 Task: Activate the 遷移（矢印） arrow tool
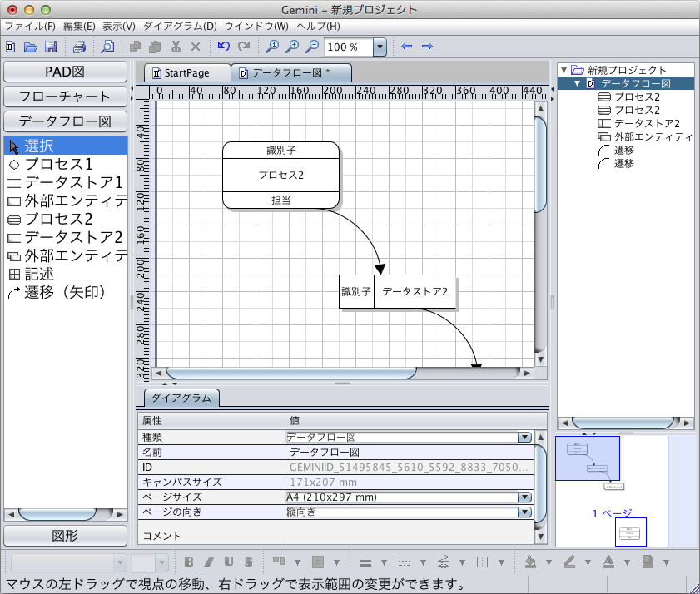tap(65, 292)
